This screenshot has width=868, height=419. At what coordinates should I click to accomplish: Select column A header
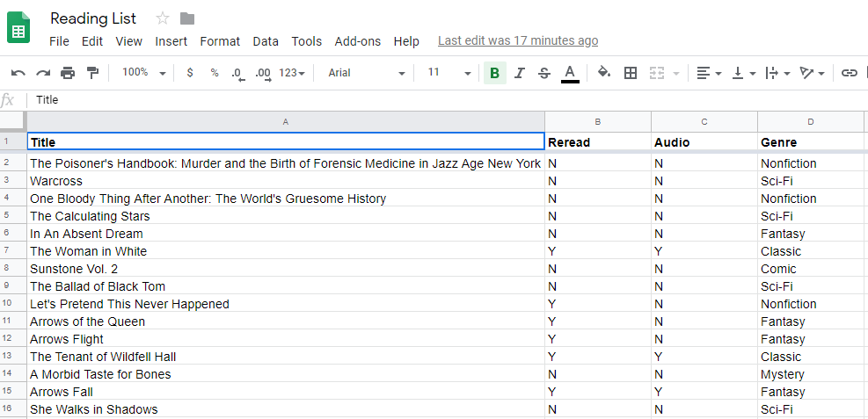click(x=286, y=121)
